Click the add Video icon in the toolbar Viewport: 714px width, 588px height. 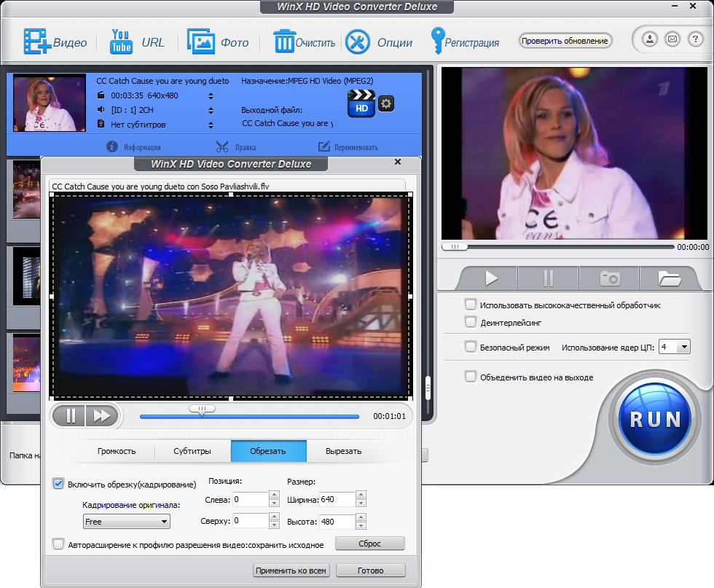click(x=37, y=42)
